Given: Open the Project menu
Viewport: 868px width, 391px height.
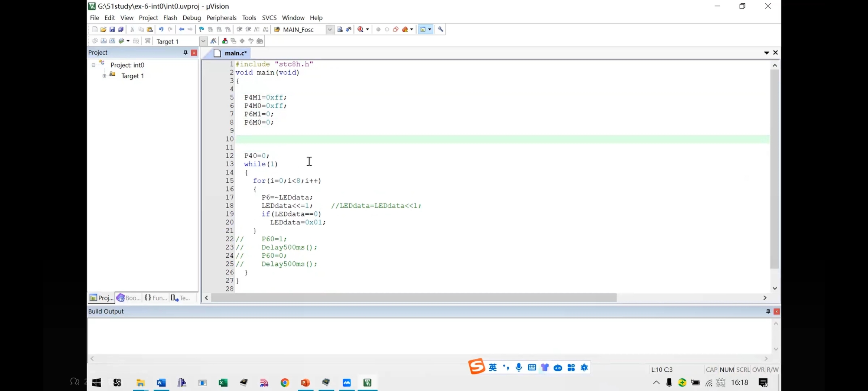Looking at the screenshot, I should point(148,18).
